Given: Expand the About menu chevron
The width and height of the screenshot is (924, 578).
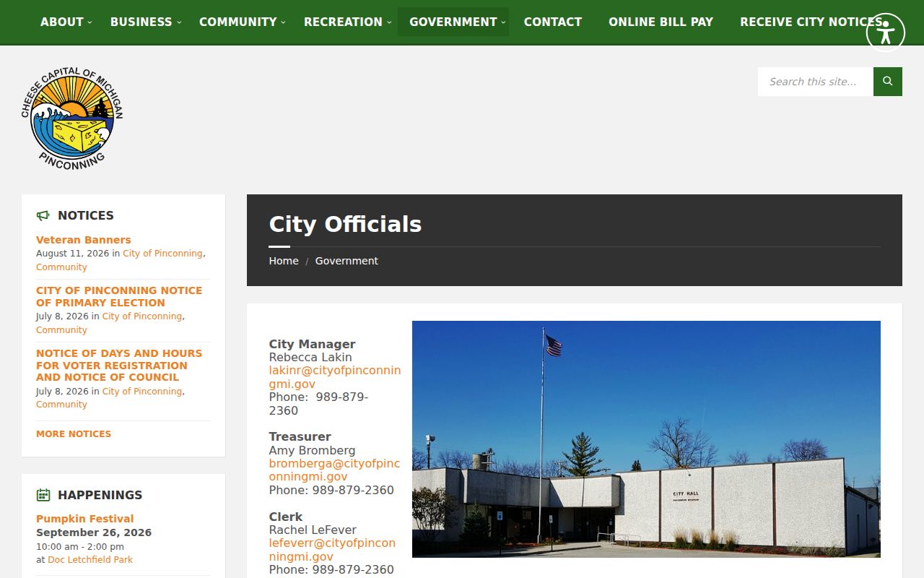Looking at the screenshot, I should pyautogui.click(x=90, y=22).
